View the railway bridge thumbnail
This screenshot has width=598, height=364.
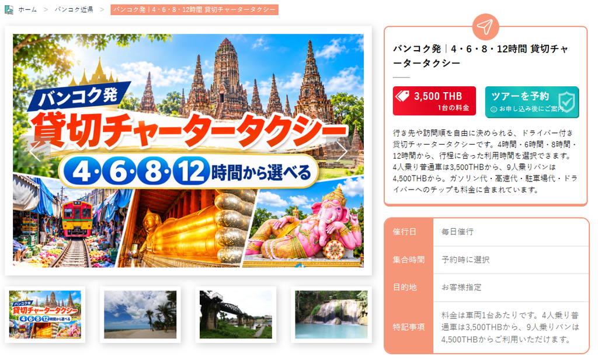236,314
